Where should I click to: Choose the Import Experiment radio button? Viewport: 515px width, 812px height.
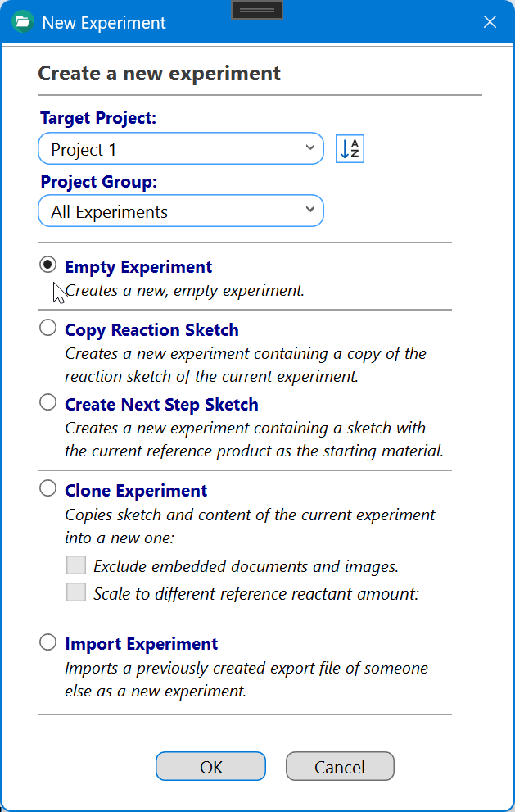click(48, 642)
